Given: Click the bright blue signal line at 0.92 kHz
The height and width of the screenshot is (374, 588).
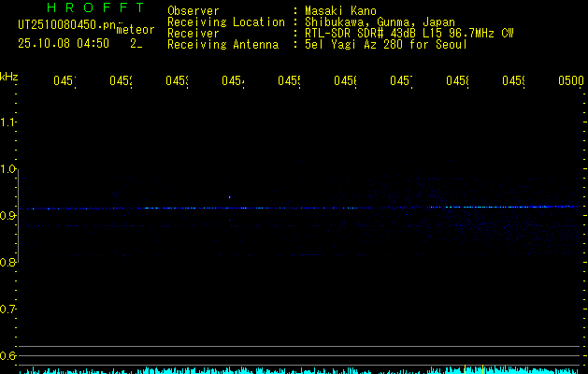Looking at the screenshot, I should (x=280, y=208).
